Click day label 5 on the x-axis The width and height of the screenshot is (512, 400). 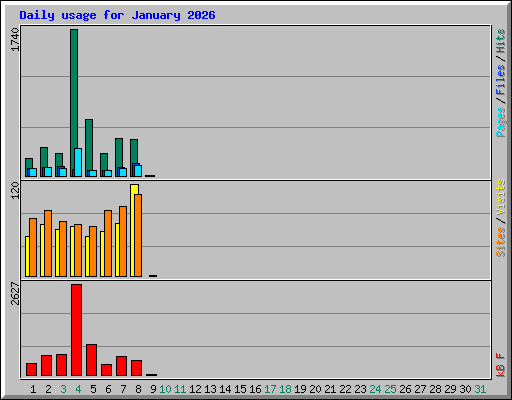(x=93, y=389)
